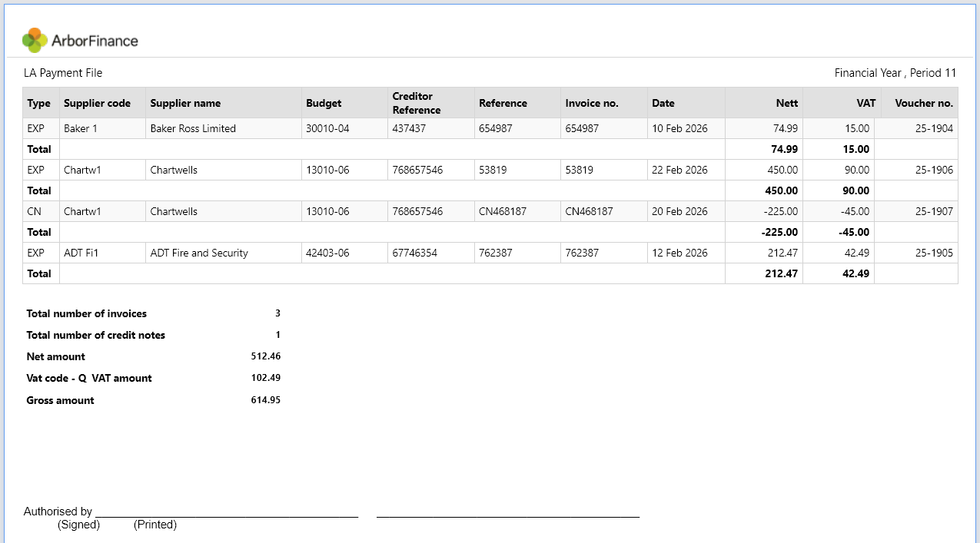Click voucher number '25-1907'
980x543 pixels.
934,211
